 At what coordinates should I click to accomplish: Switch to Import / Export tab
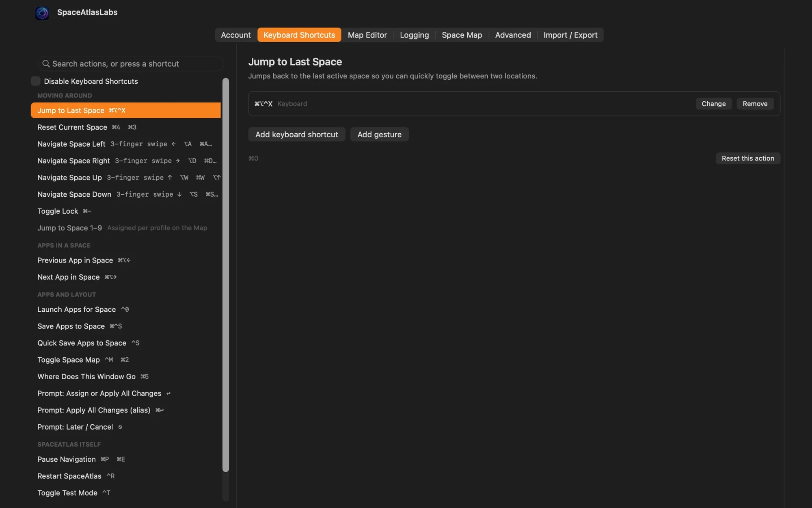coord(570,35)
